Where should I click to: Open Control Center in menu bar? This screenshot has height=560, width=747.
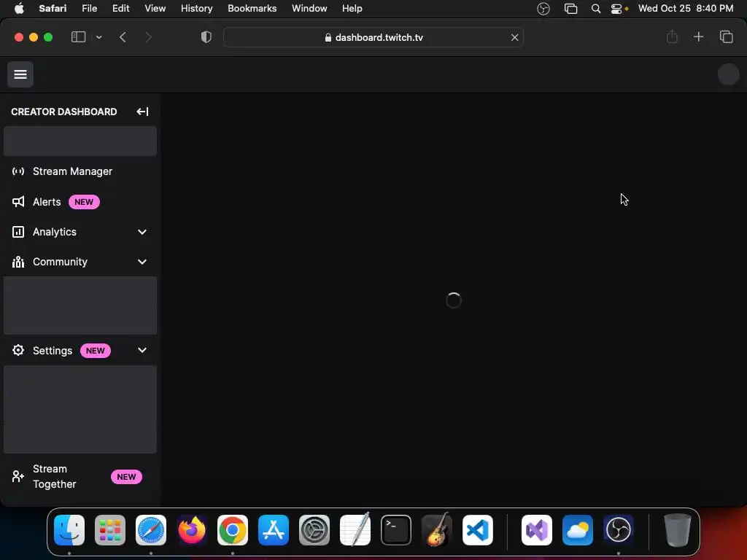click(617, 9)
